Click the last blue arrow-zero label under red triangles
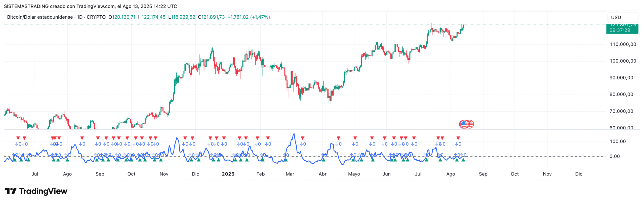 pyautogui.click(x=458, y=144)
